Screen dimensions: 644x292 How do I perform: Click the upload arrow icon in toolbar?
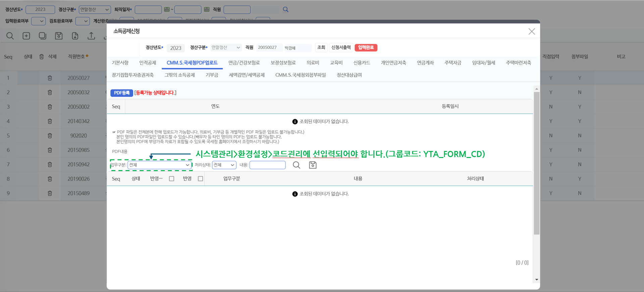(91, 36)
